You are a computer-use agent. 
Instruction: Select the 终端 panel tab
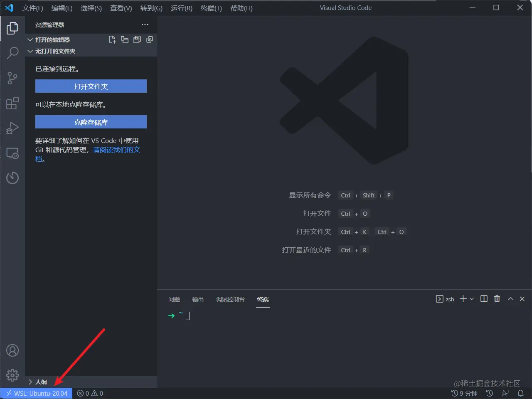pyautogui.click(x=263, y=299)
